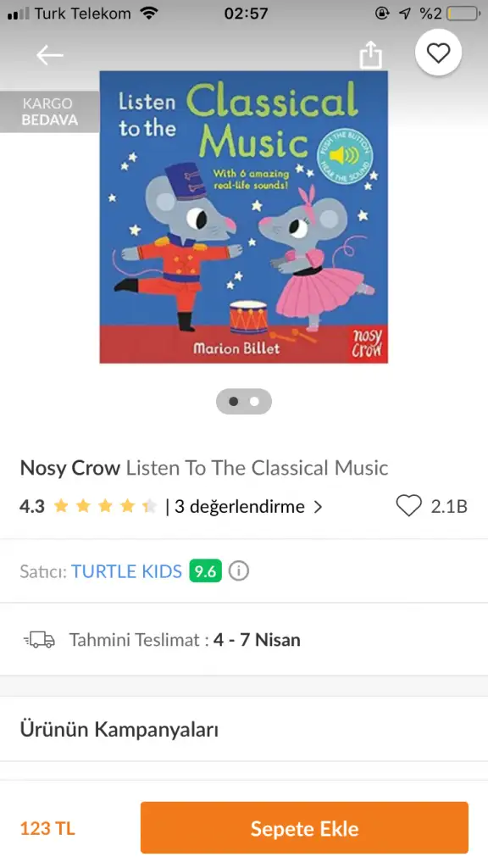Open the Classical Music book cover image
The width and height of the screenshot is (488, 868).
[x=243, y=217]
